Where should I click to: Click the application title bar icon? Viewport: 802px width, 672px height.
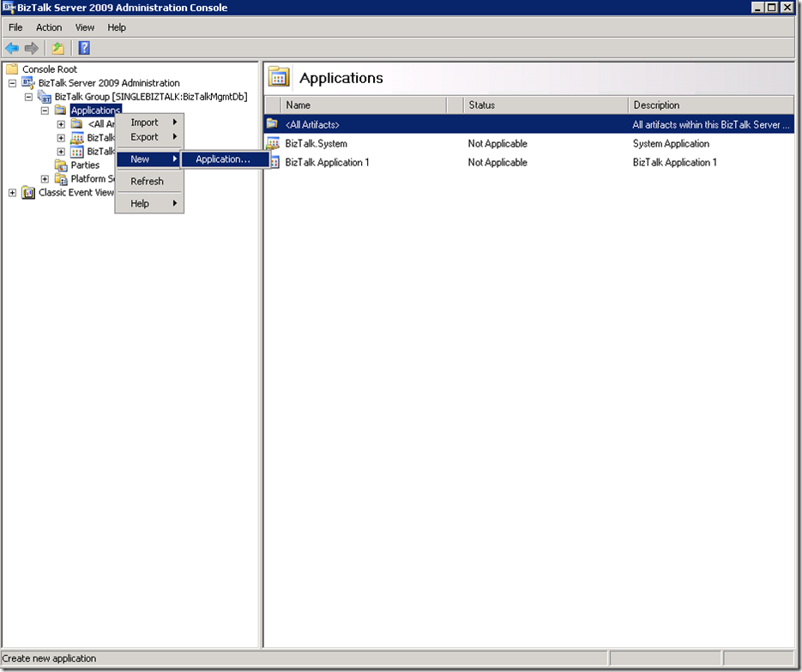tap(9, 7)
